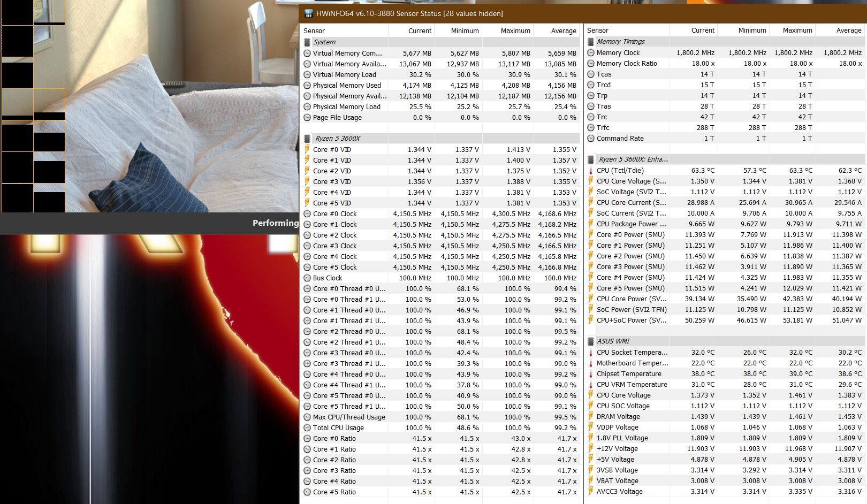
Task: Click the Memory Timings group chip icon
Action: (x=591, y=42)
